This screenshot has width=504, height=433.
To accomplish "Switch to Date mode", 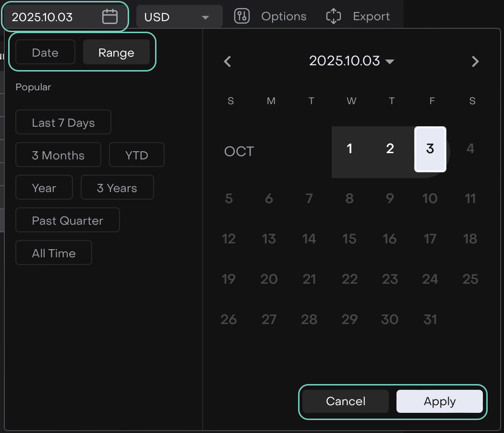I will pos(45,52).
